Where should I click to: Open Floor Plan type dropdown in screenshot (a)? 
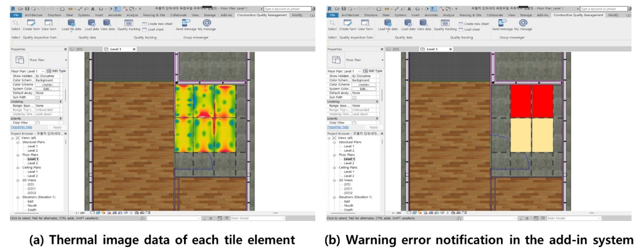point(66,60)
